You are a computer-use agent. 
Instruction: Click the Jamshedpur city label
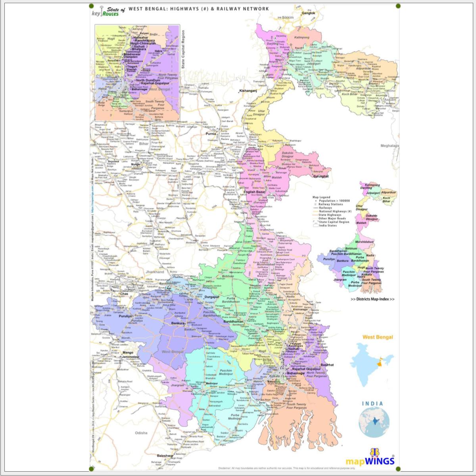click(131, 357)
